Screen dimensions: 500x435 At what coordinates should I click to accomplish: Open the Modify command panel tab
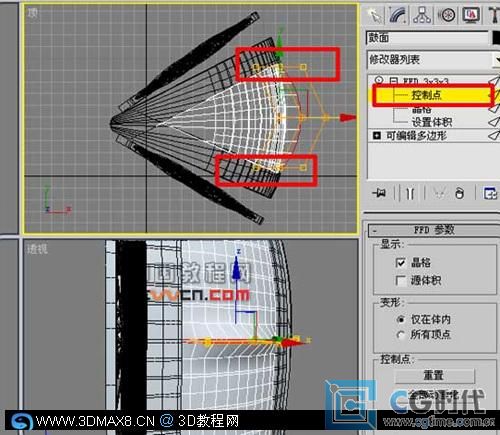coord(398,15)
